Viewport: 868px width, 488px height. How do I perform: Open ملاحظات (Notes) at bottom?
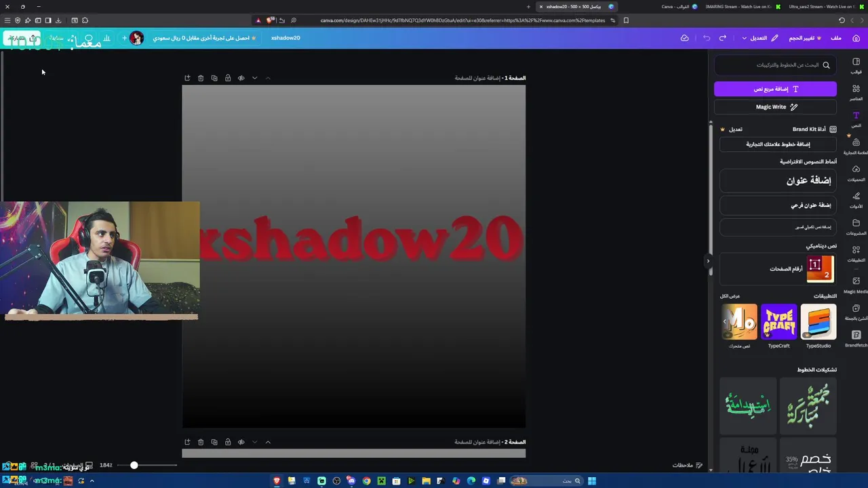click(x=687, y=465)
